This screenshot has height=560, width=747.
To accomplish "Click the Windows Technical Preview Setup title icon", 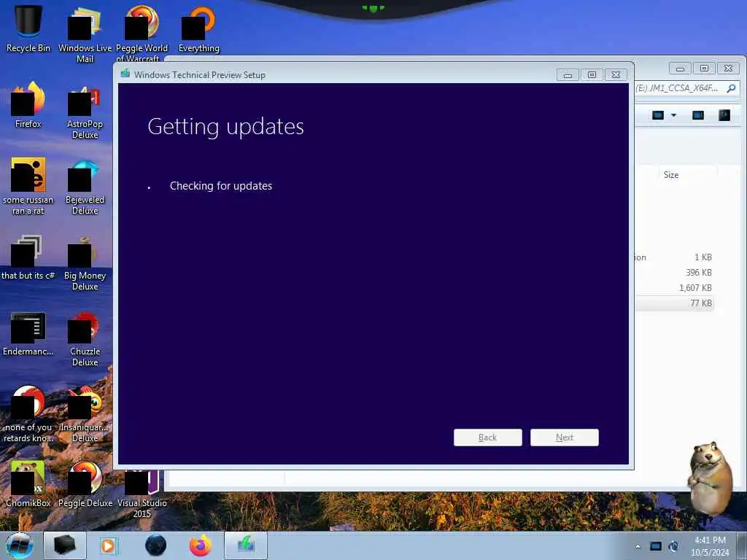I will [125, 74].
